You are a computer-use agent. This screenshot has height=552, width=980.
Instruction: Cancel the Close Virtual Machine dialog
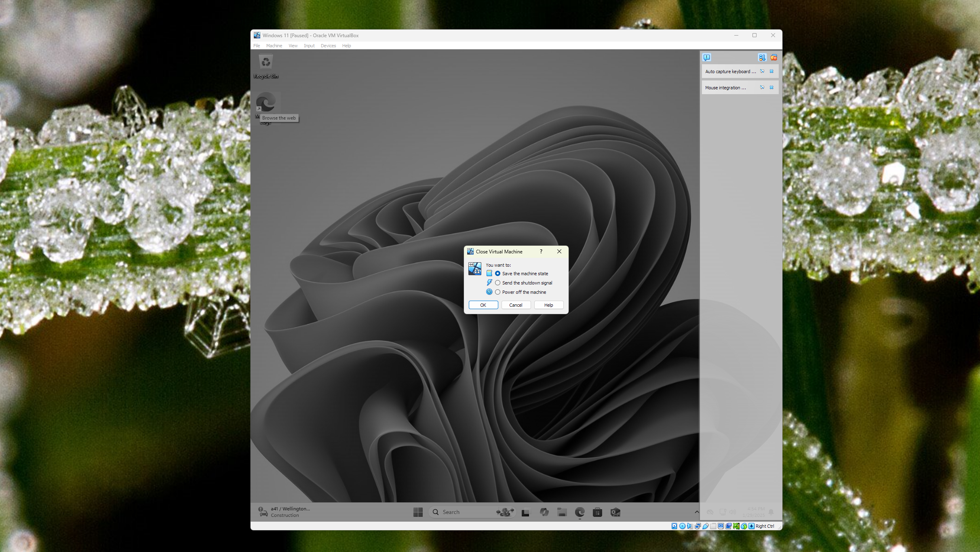click(516, 305)
